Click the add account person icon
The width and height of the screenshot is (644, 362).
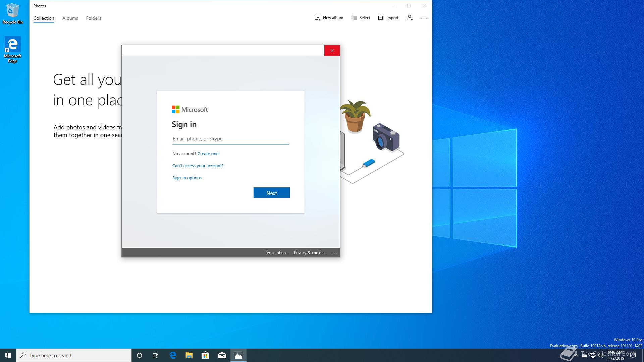pos(410,18)
